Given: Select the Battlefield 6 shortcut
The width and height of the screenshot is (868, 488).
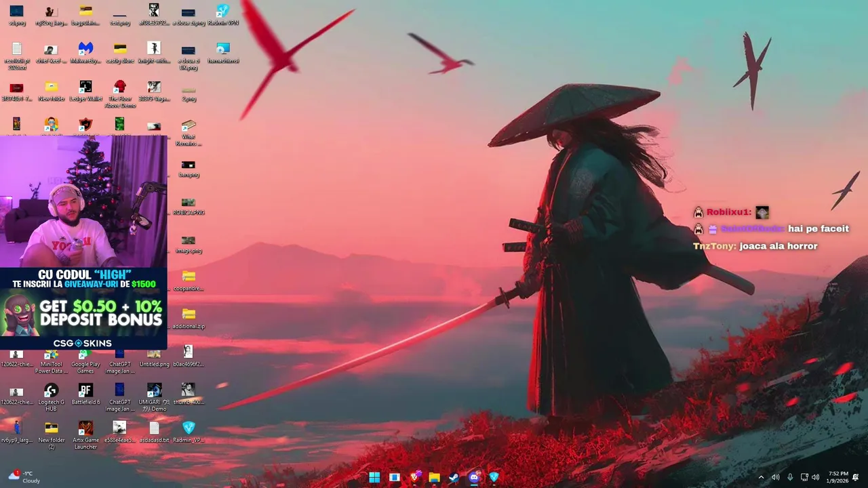Looking at the screenshot, I should tap(85, 394).
